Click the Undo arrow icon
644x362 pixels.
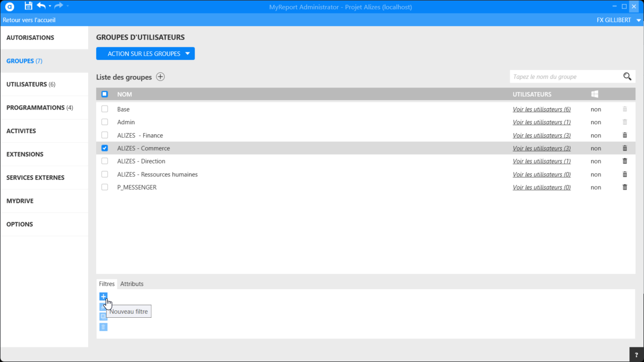pyautogui.click(x=41, y=6)
